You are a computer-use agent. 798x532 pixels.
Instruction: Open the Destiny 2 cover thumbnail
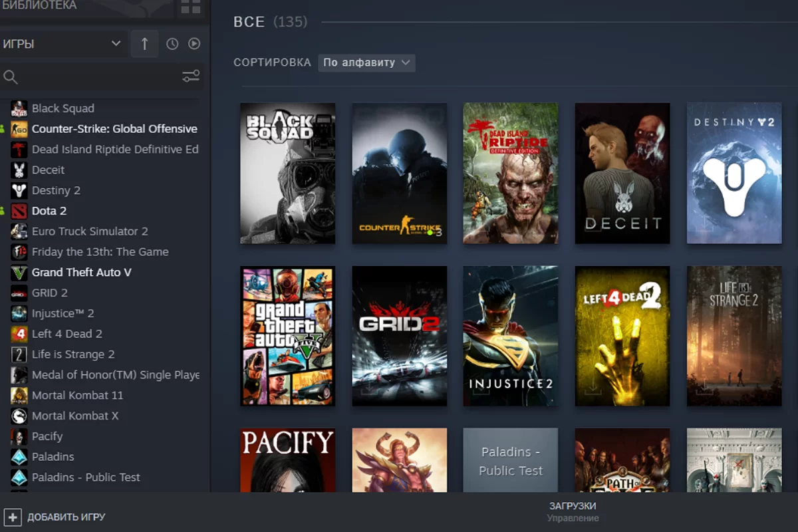click(x=734, y=173)
